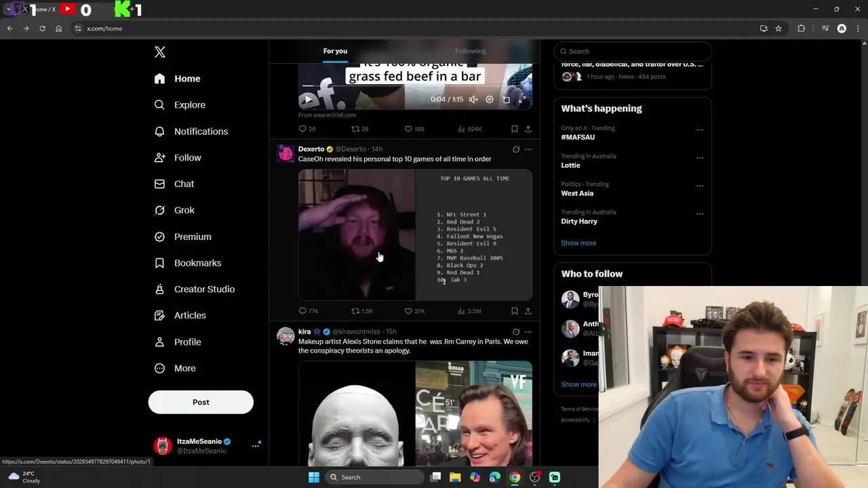Viewport: 868px width, 488px height.
Task: Open the X logo home link
Action: pyautogui.click(x=160, y=52)
